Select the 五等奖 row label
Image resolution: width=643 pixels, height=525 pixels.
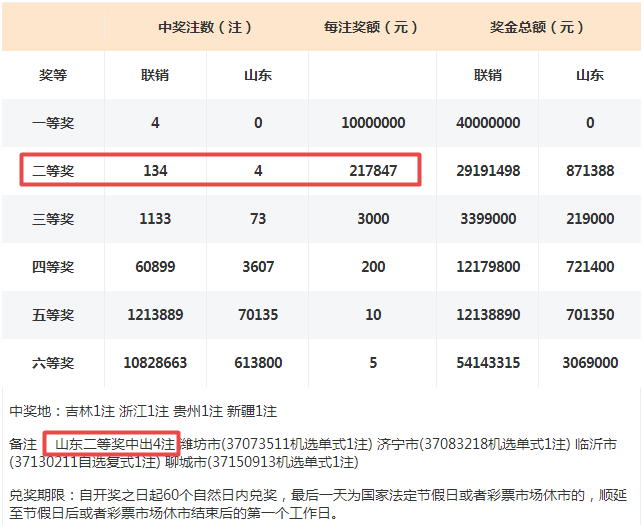coord(53,315)
